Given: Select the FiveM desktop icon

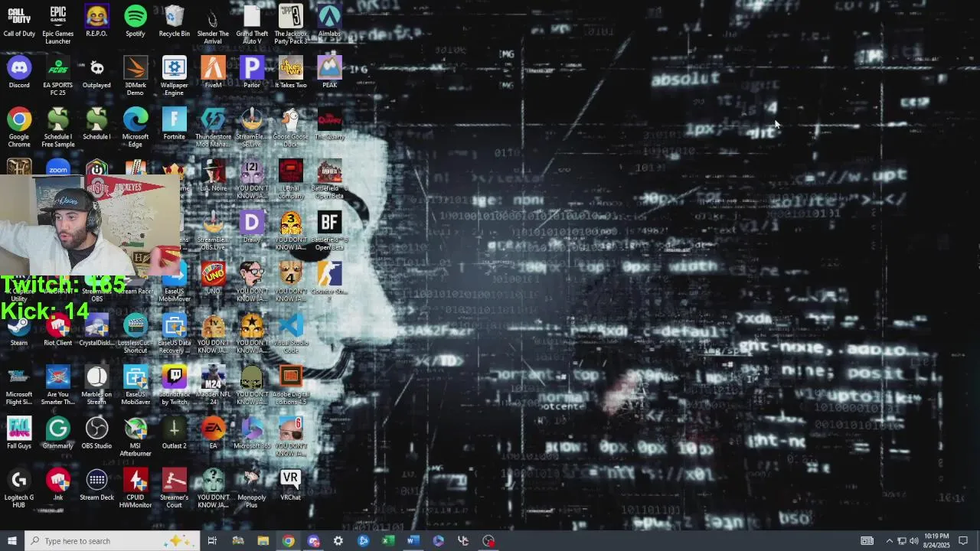Looking at the screenshot, I should pyautogui.click(x=213, y=73).
